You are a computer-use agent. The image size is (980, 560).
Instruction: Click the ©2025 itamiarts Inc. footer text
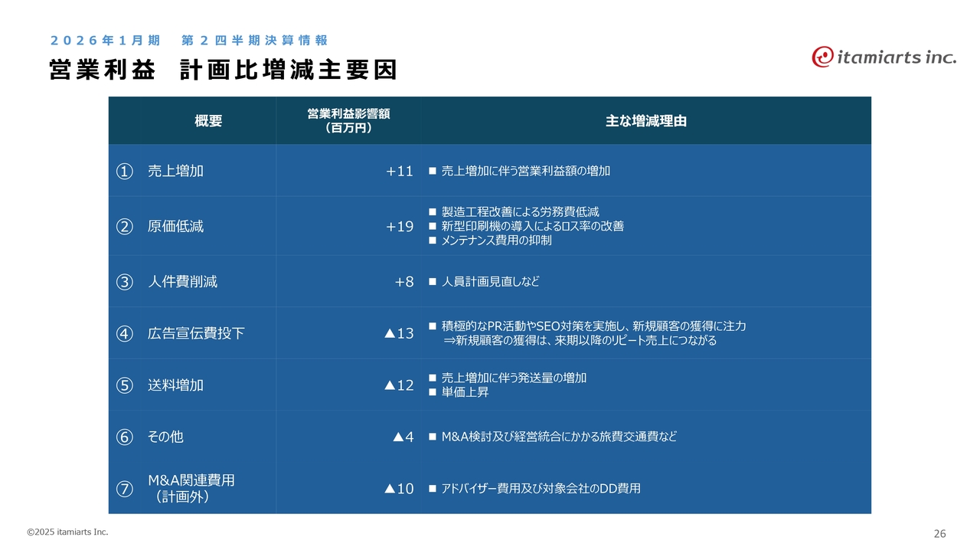[67, 532]
